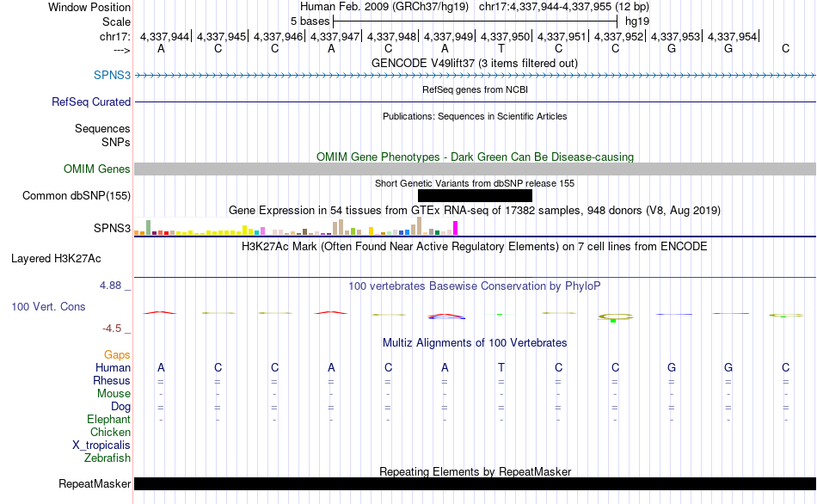This screenshot has width=817, height=504.
Task: Click the magenta GTEx expression bar
Action: pos(456,228)
